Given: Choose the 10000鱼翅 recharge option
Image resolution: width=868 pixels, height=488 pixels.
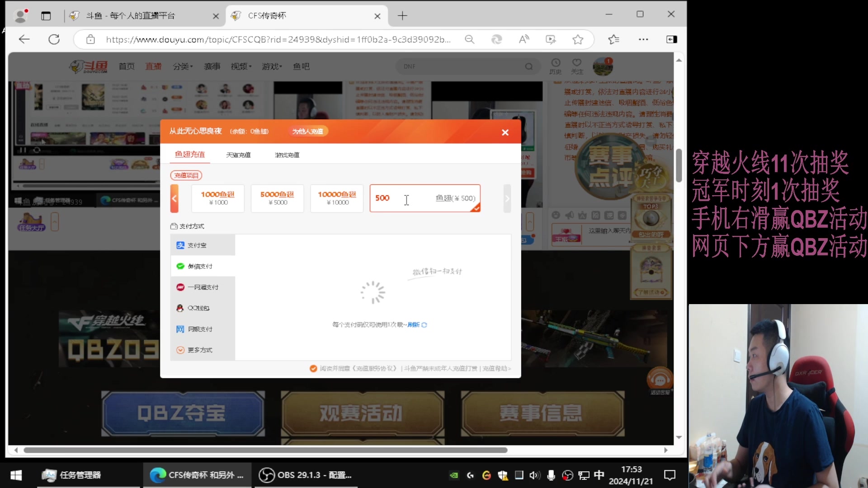Looking at the screenshot, I should pos(337,198).
